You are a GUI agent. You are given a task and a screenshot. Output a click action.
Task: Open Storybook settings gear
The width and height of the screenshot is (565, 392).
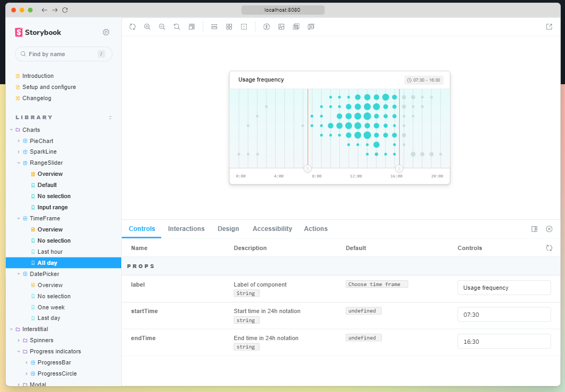[x=106, y=32]
